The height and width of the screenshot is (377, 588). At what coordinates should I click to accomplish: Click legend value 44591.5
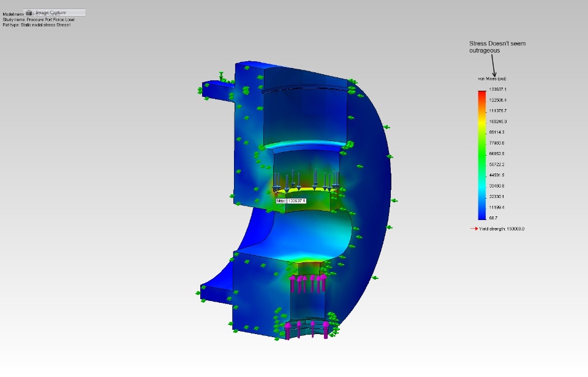pos(497,175)
